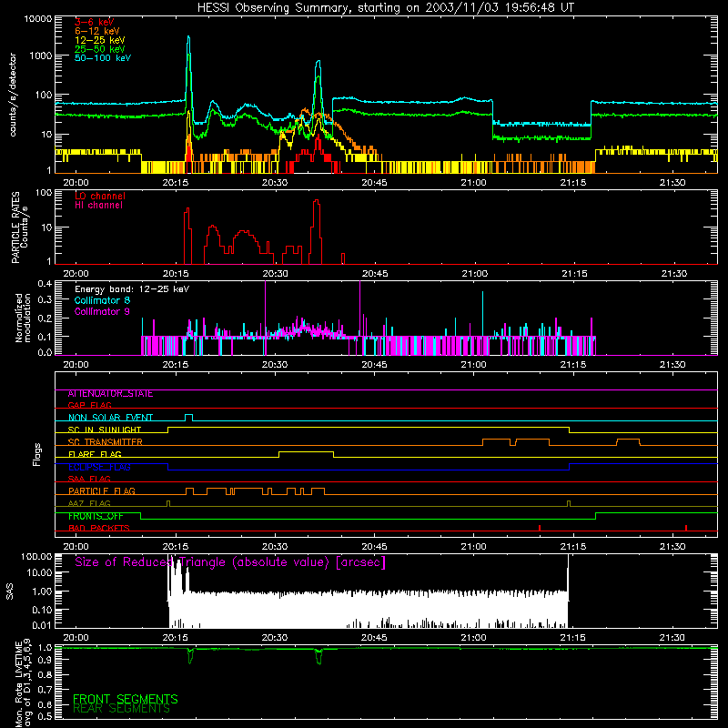The image size is (728, 728).
Task: Select the 12-25 keV legend label
Action: (x=100, y=40)
